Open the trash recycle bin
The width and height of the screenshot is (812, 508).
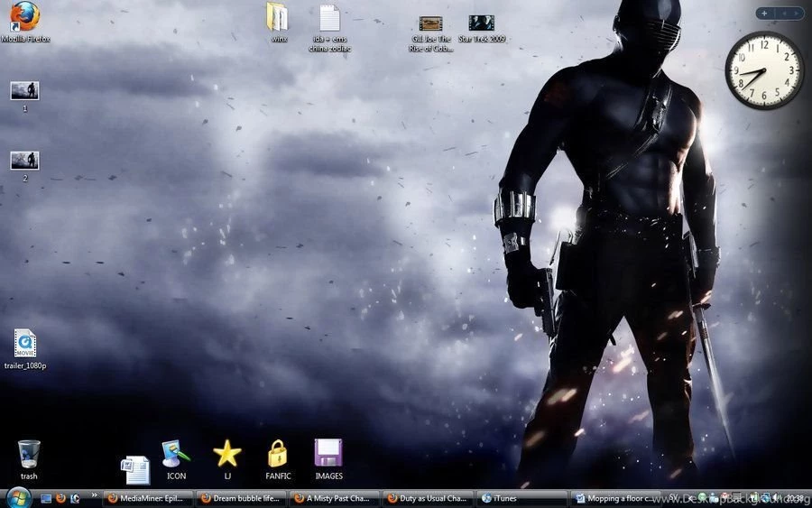(x=29, y=460)
